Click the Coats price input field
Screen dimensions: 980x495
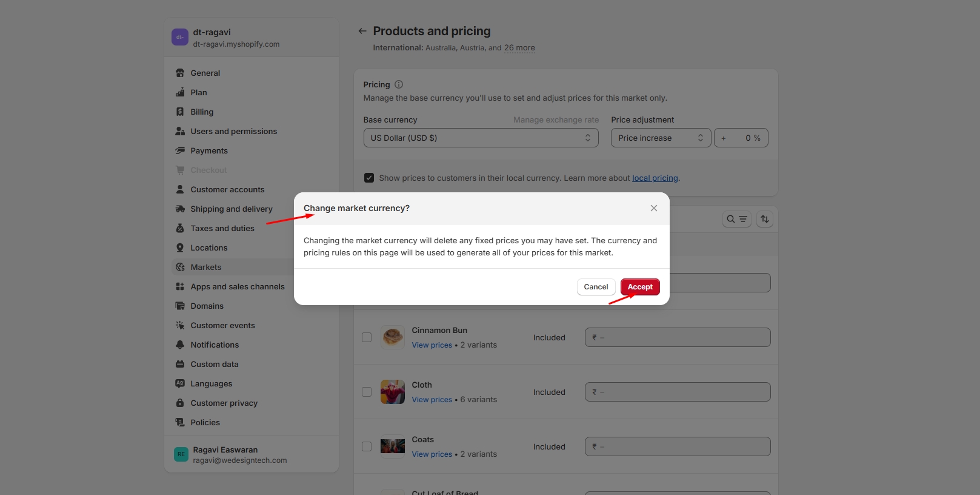pos(677,446)
